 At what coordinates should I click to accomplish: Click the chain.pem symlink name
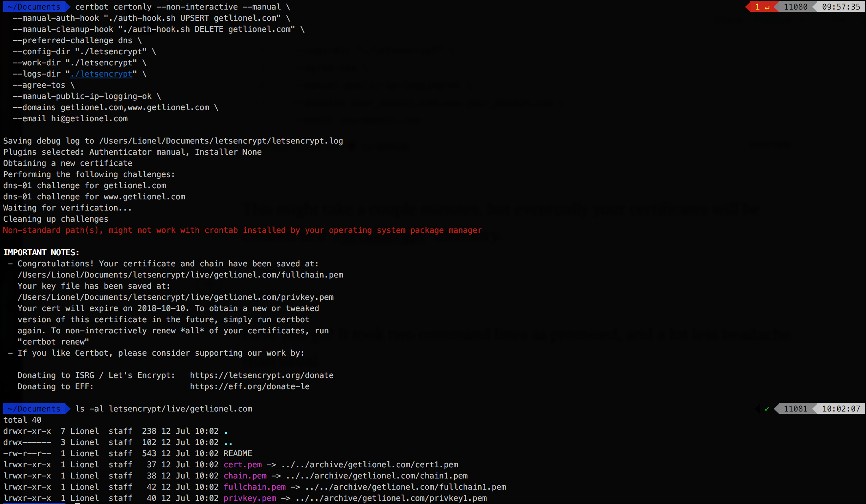(x=245, y=476)
